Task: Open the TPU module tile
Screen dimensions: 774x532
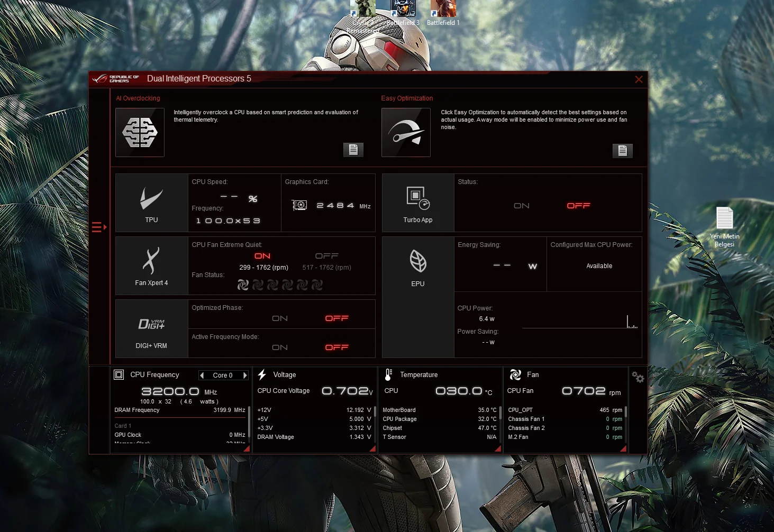Action: coord(152,203)
